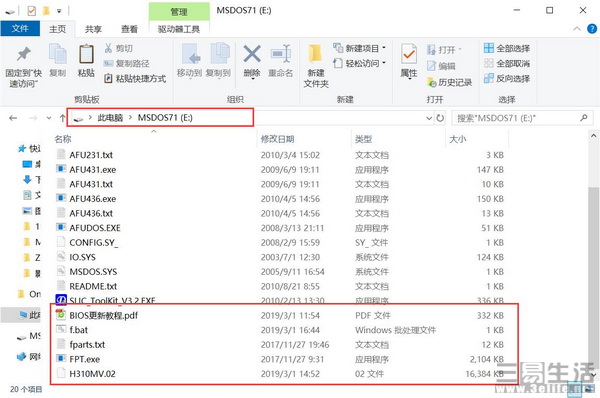
Task: Switch to Home (主页) tab
Action: pyautogui.click(x=57, y=29)
